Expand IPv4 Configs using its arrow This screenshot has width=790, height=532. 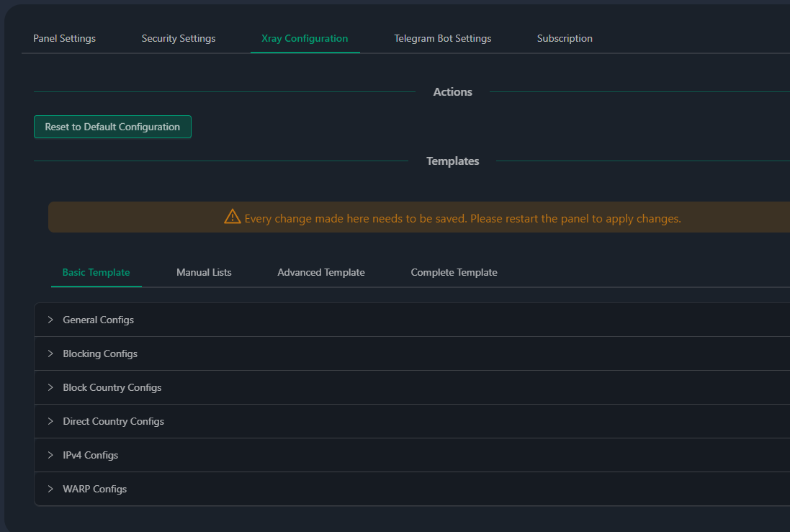[x=50, y=455]
